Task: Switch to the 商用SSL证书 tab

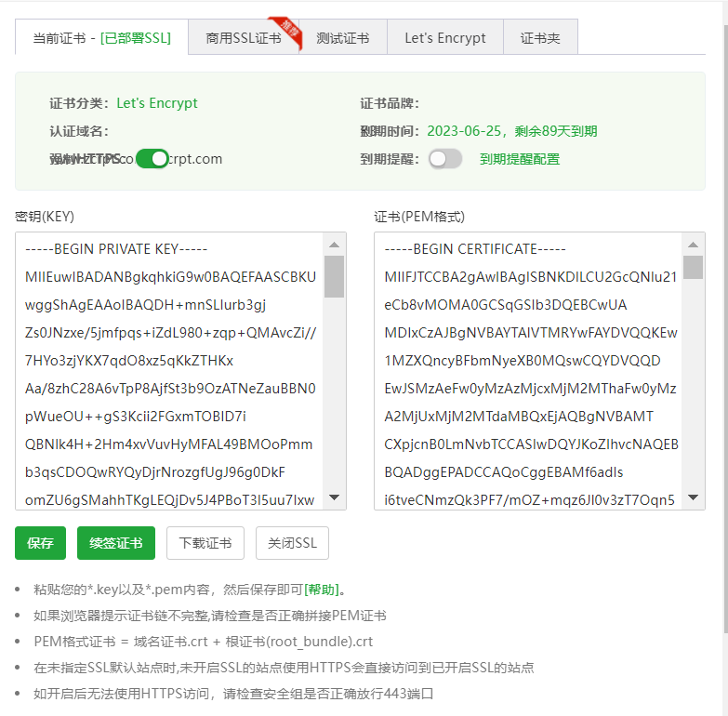Action: click(244, 37)
